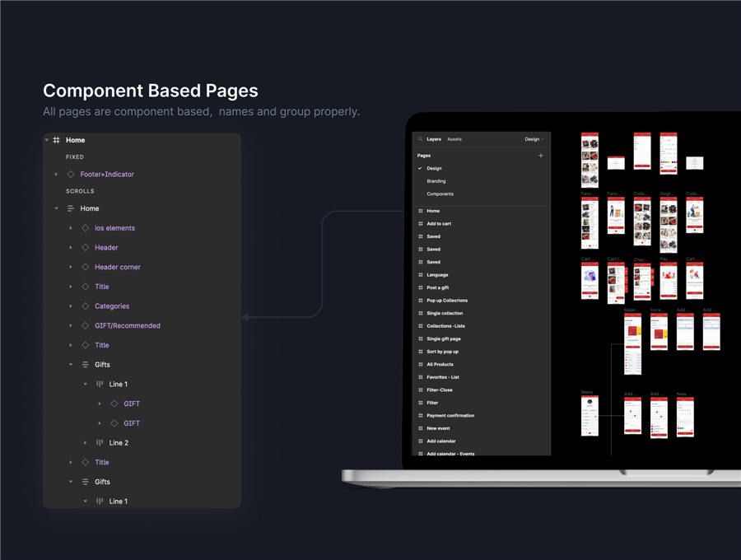Click the frame icon beside Pop up Collections
This screenshot has height=560, width=741.
point(420,300)
